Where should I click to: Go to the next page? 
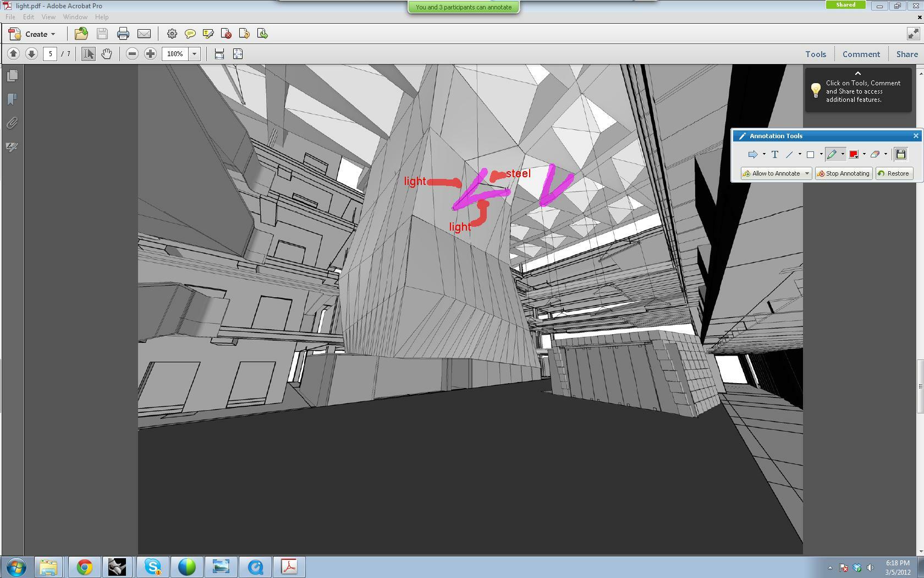[31, 54]
